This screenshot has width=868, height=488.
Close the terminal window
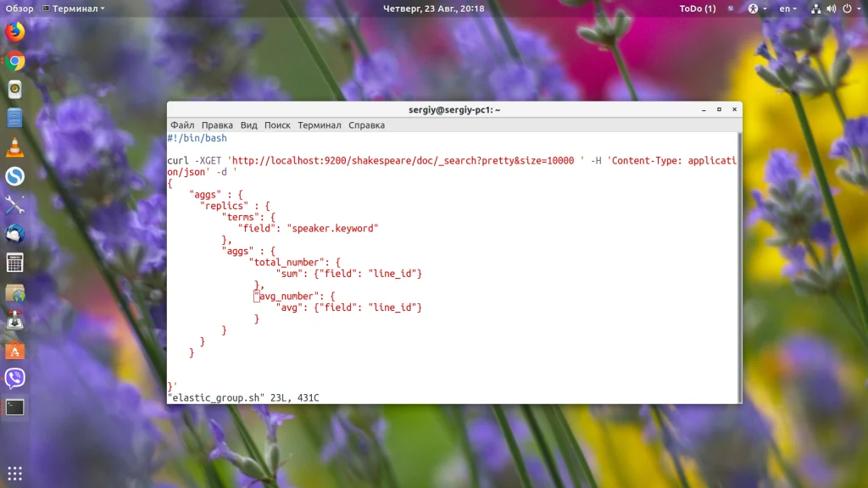point(735,109)
